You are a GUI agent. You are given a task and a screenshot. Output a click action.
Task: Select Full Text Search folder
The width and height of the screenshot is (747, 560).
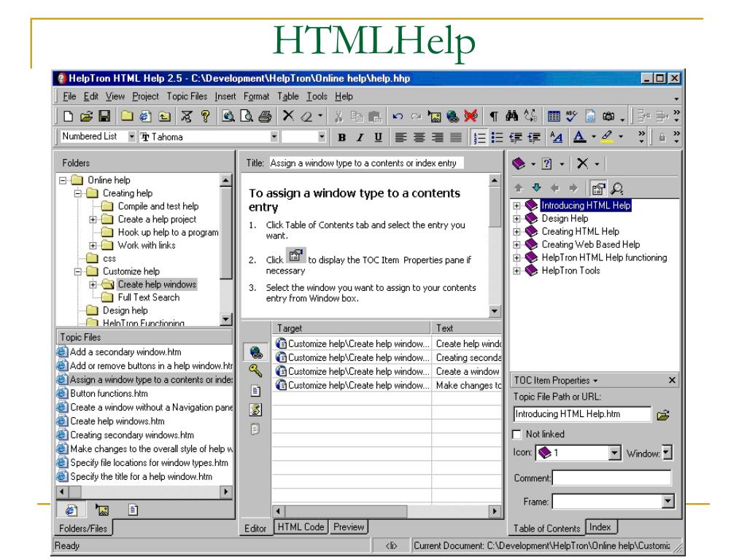tap(149, 297)
